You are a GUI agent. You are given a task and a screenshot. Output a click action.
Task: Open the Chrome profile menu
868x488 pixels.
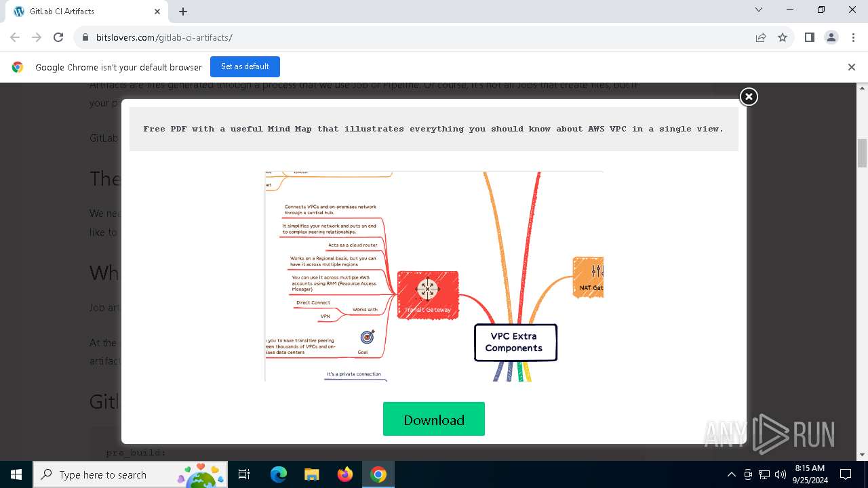pyautogui.click(x=831, y=37)
